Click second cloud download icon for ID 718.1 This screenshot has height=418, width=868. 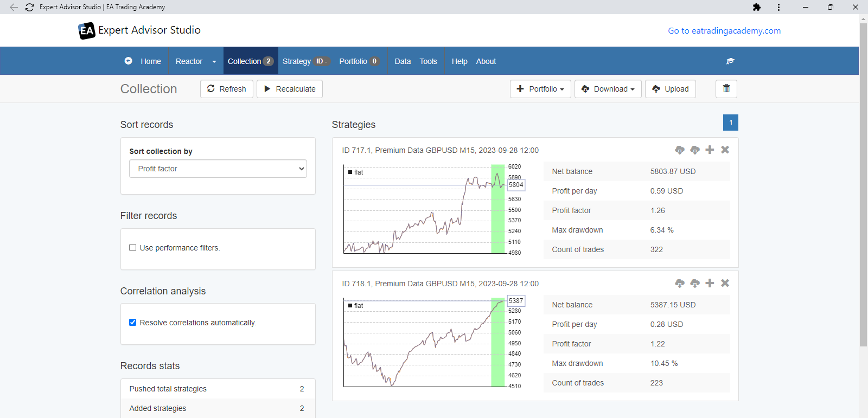point(695,283)
